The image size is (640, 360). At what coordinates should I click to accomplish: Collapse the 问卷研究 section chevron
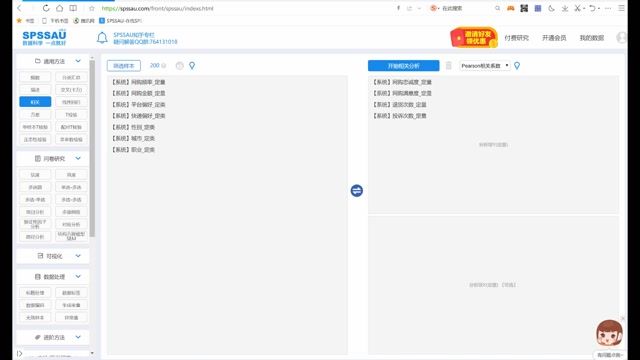click(x=78, y=158)
